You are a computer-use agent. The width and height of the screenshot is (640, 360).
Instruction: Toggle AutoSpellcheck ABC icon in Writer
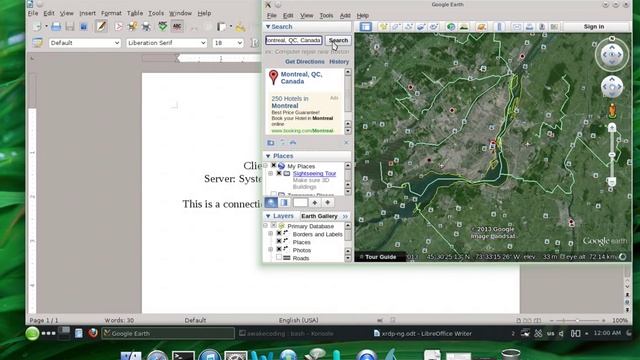point(177,27)
